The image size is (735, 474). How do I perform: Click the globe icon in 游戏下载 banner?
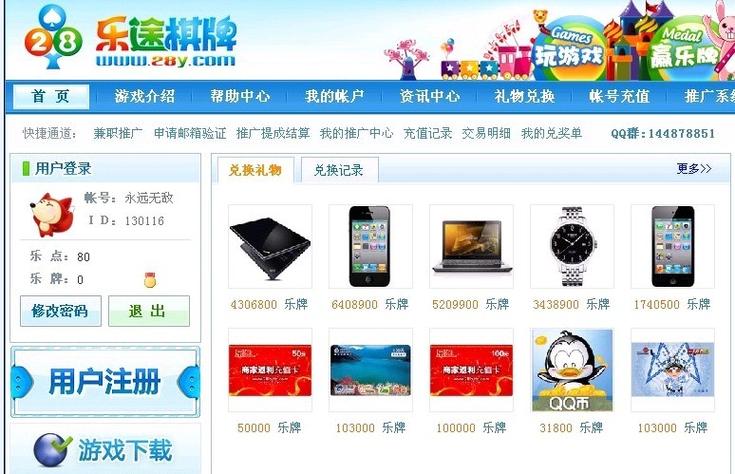(x=52, y=450)
